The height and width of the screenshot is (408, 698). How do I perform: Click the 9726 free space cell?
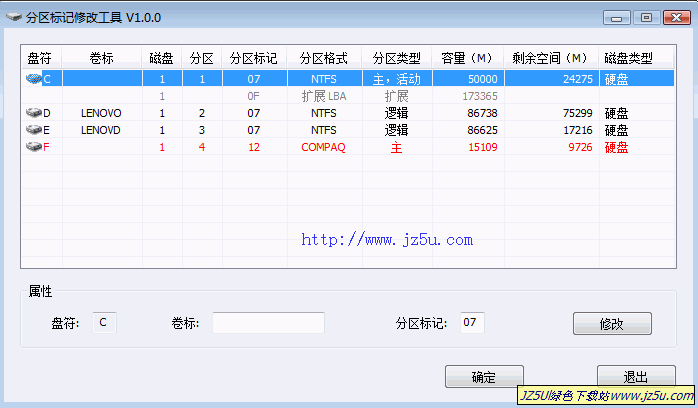(580, 147)
